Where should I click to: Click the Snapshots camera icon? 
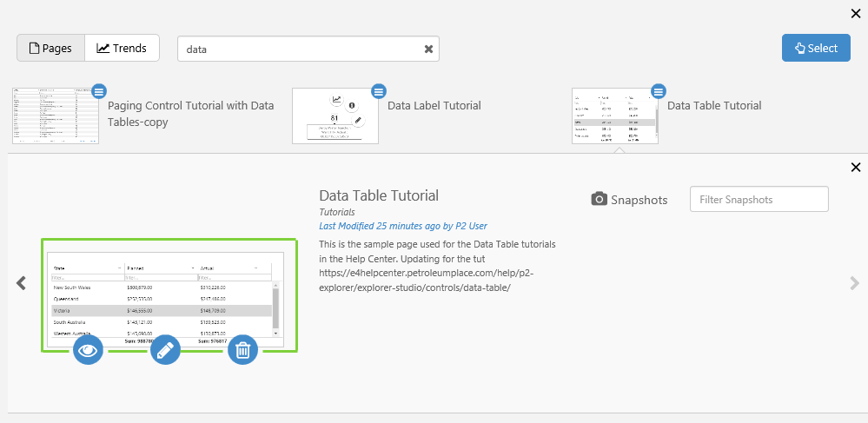coord(600,199)
